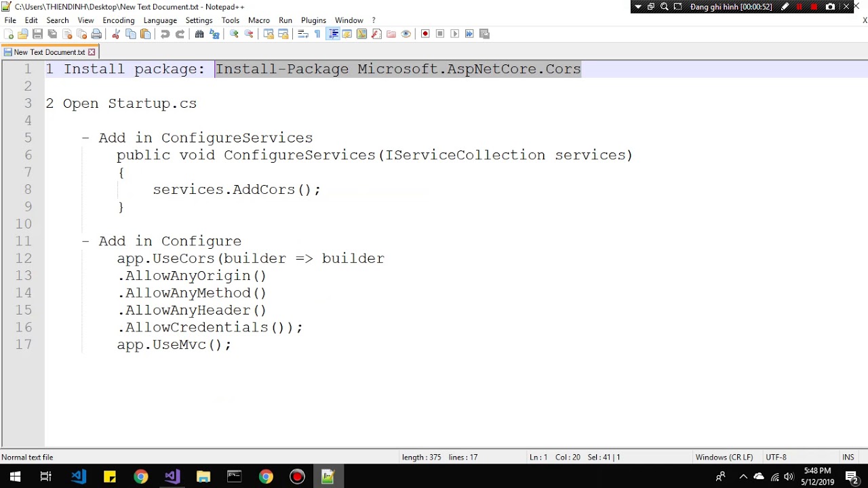
Task: Click the Redo arrow icon
Action: (x=180, y=34)
